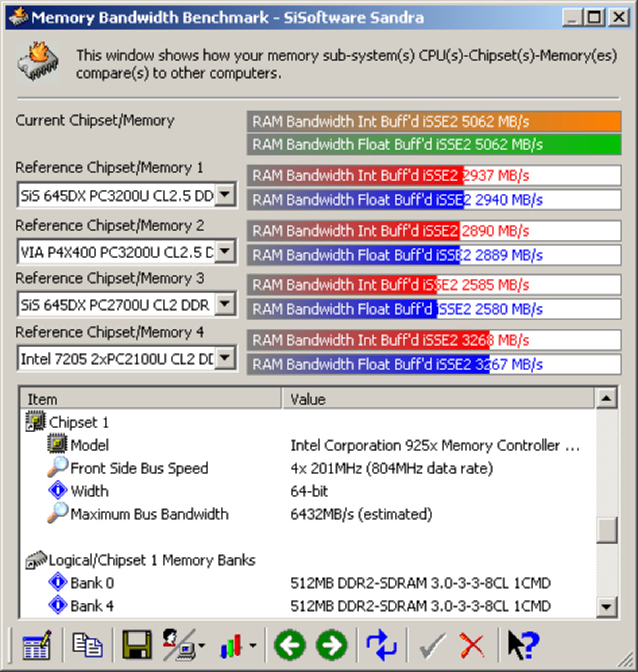Click 'Intel Corporation 925x Memory Controller' value
This screenshot has width=638, height=672.
(435, 445)
